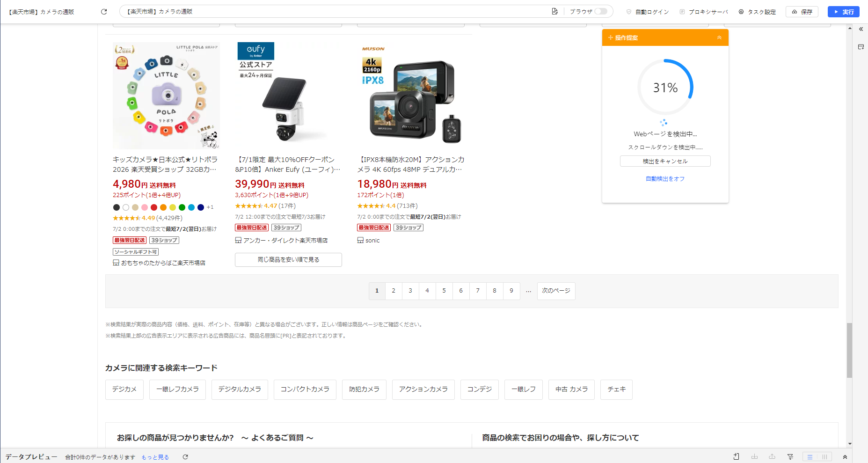Screen dimensions: 868x463
Task: Show more colors with +1
Action: pos(210,207)
